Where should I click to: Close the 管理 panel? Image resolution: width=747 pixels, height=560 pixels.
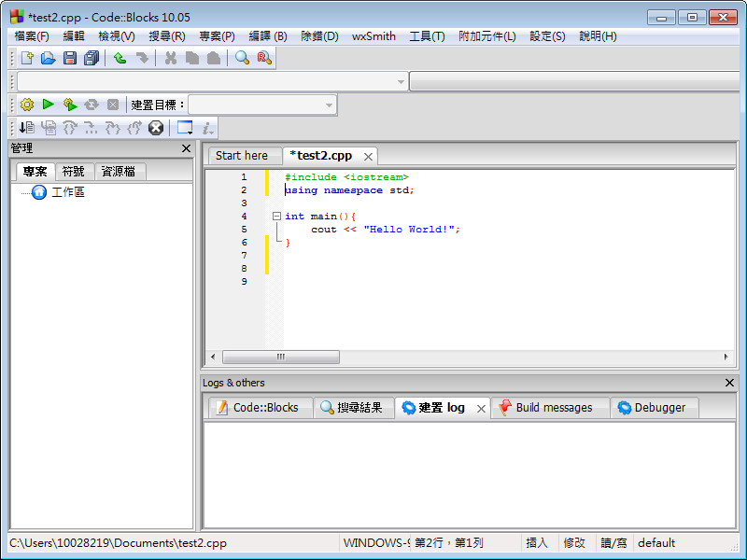click(186, 148)
